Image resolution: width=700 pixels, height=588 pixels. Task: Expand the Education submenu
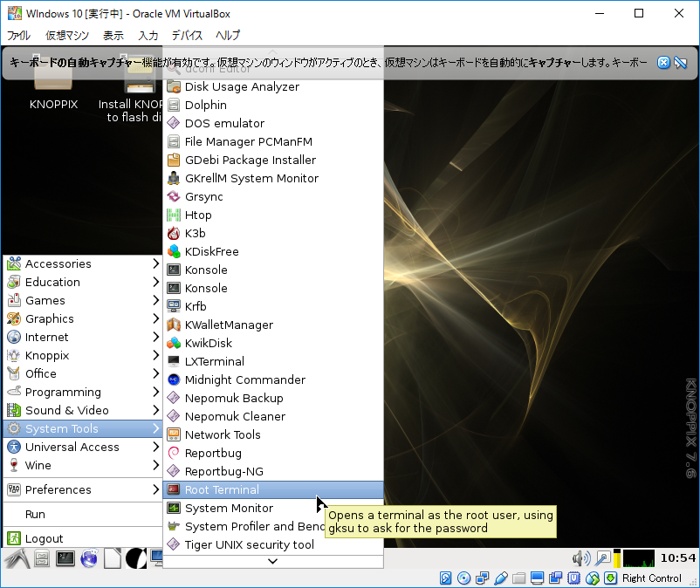83,282
